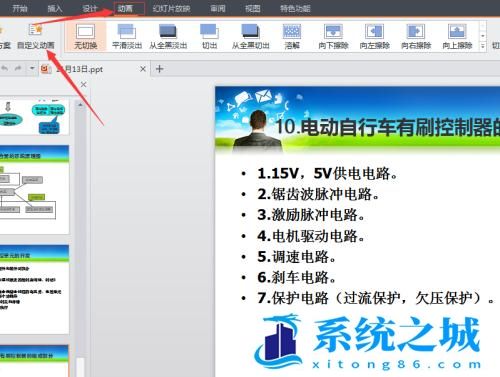500x377 pixels.
Task: Apply the 向左擦除 transition
Action: (375, 37)
